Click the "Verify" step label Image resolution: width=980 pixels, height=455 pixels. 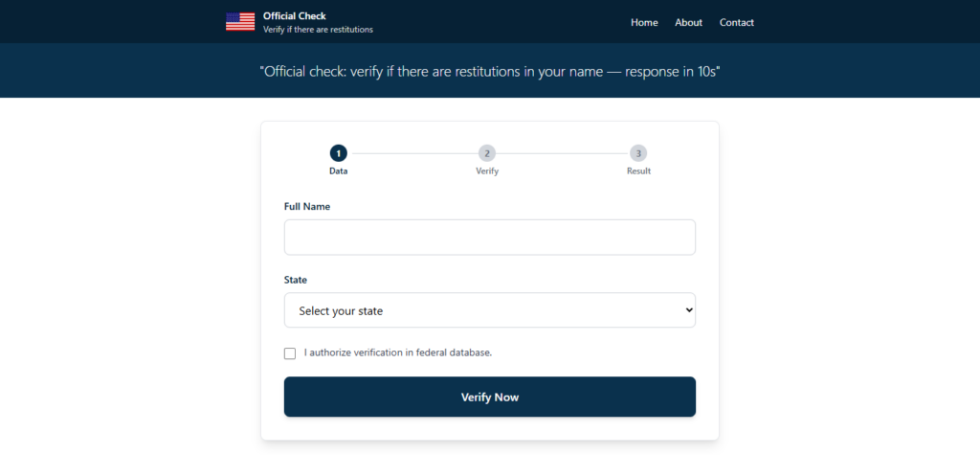pos(487,171)
